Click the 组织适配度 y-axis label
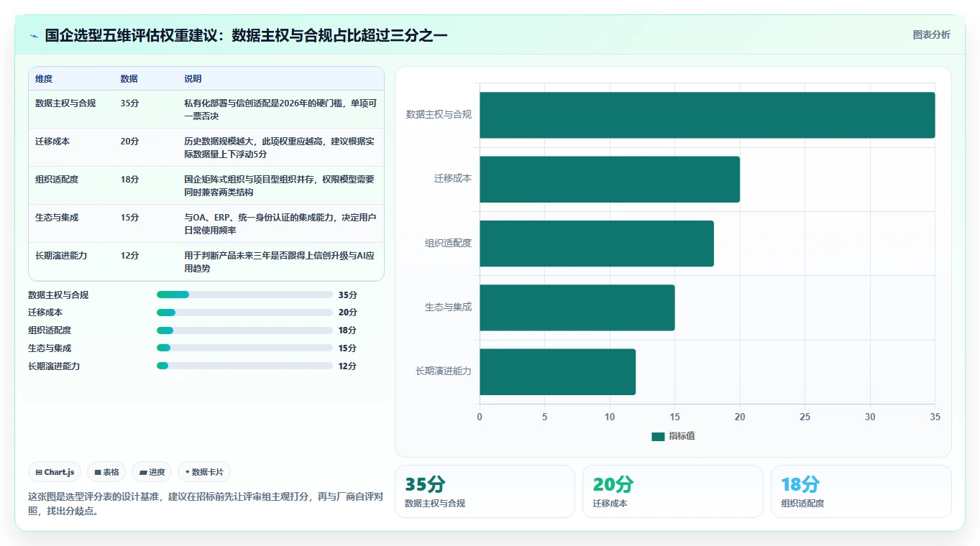 448,243
